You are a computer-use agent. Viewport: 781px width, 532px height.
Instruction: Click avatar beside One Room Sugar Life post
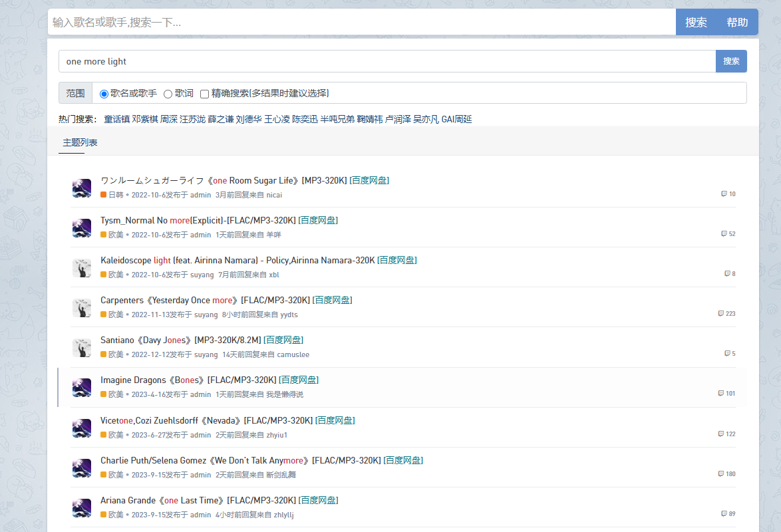pyautogui.click(x=82, y=188)
